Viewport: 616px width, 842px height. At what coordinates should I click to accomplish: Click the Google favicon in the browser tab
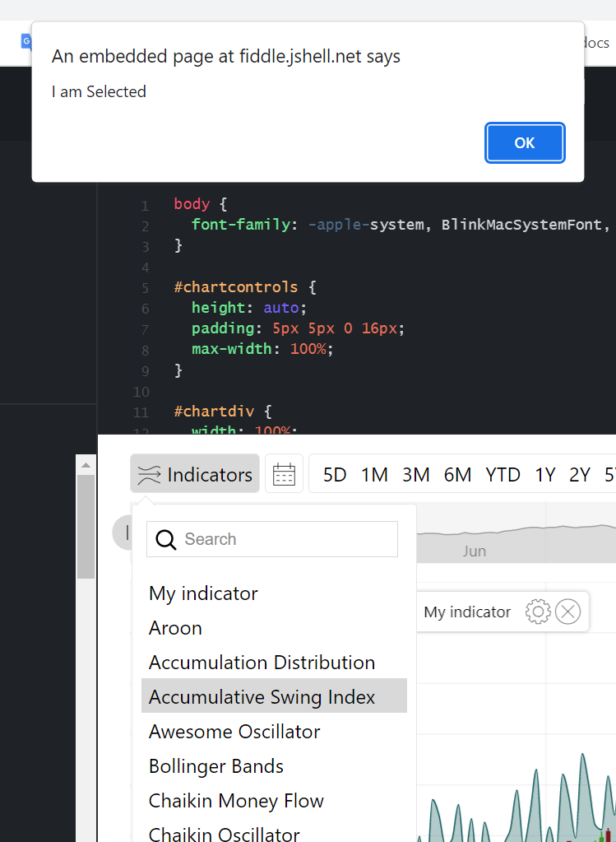[27, 41]
